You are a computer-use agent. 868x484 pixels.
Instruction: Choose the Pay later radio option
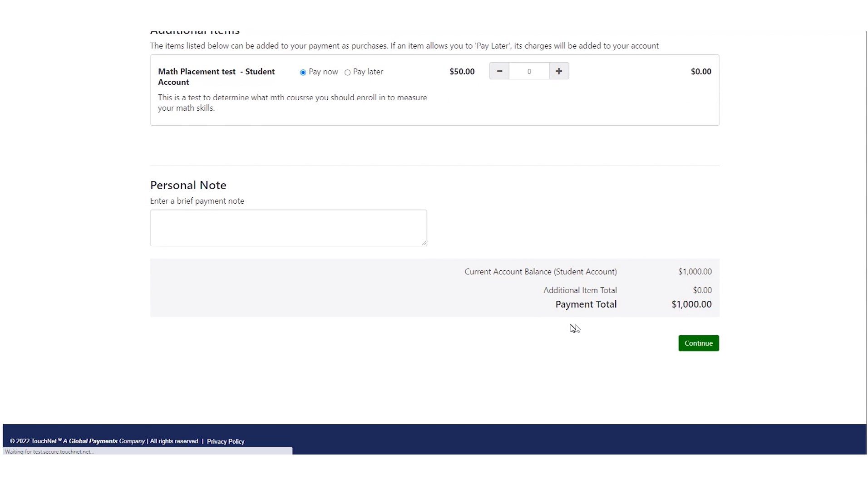[x=347, y=73]
